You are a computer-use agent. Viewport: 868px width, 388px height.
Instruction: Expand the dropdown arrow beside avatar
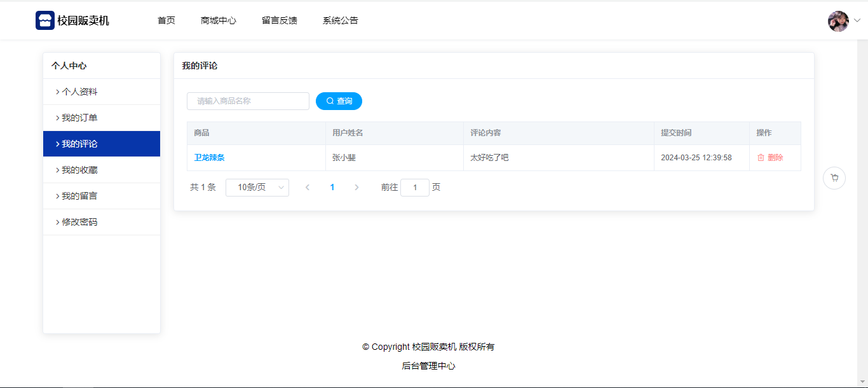click(857, 20)
